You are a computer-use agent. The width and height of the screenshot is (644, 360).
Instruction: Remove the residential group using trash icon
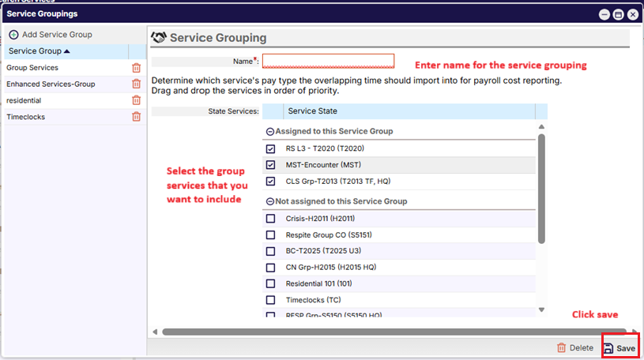point(136,101)
